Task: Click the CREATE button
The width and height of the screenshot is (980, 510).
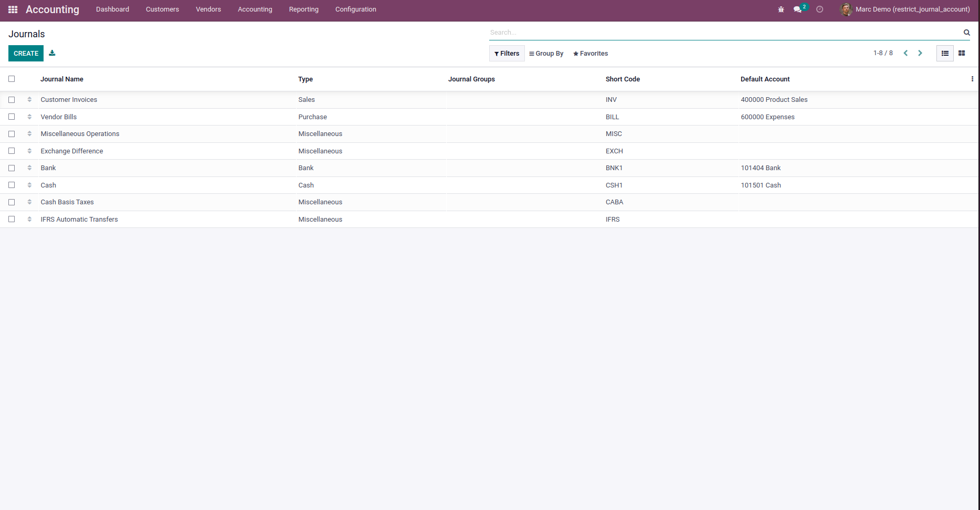Action: [x=26, y=54]
